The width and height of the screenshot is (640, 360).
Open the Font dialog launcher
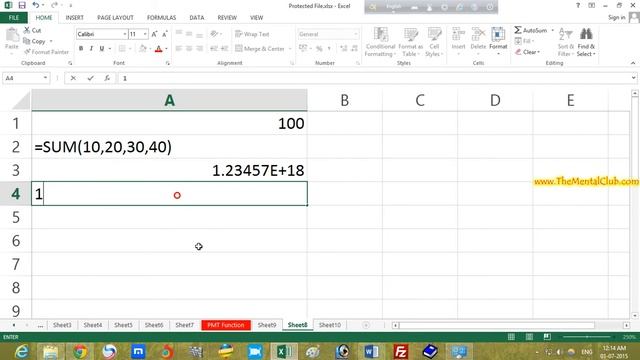(x=168, y=63)
